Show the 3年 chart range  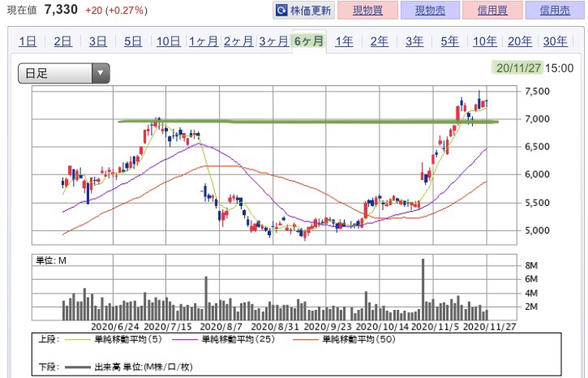coord(414,41)
